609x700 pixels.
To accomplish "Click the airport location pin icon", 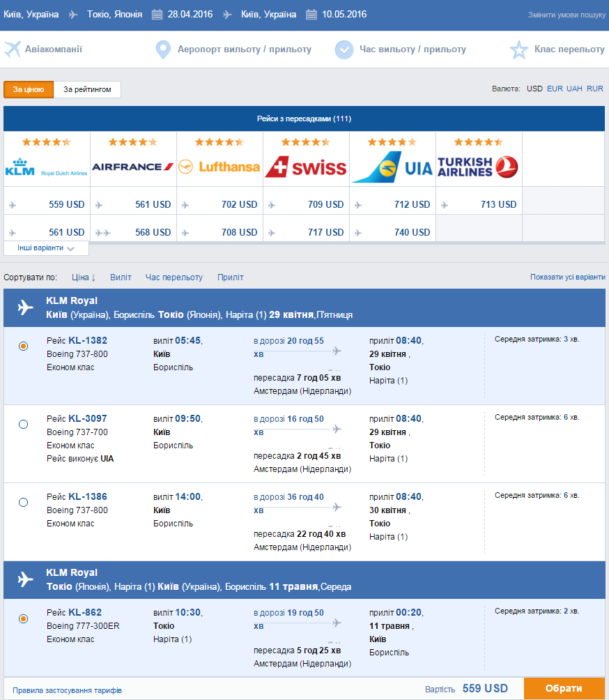I will point(163,50).
